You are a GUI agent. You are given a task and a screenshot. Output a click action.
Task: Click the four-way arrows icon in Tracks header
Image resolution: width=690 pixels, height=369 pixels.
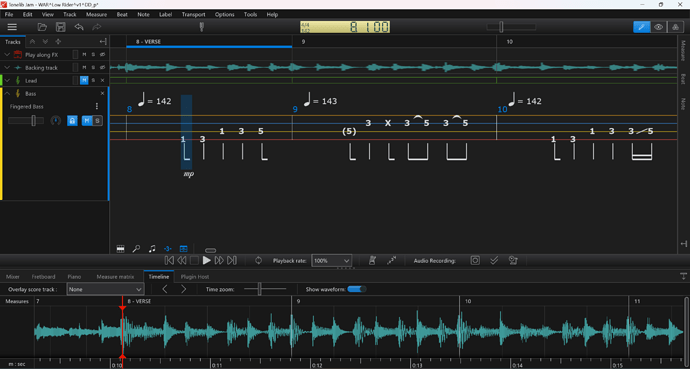click(x=58, y=42)
